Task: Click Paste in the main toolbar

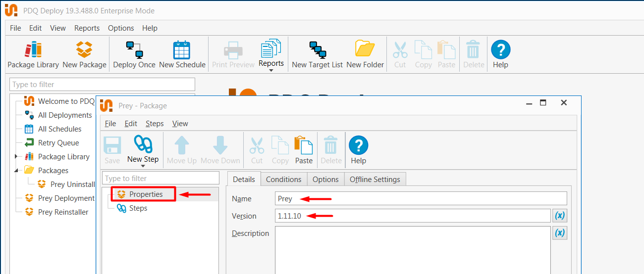Action: [446, 54]
